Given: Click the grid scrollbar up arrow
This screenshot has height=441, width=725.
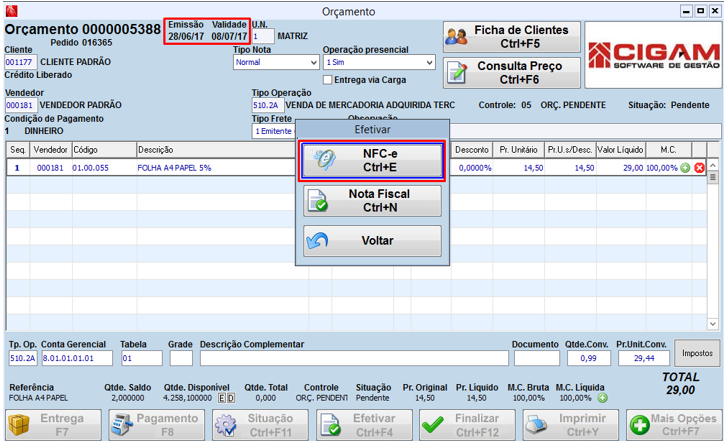Looking at the screenshot, I should 713,165.
